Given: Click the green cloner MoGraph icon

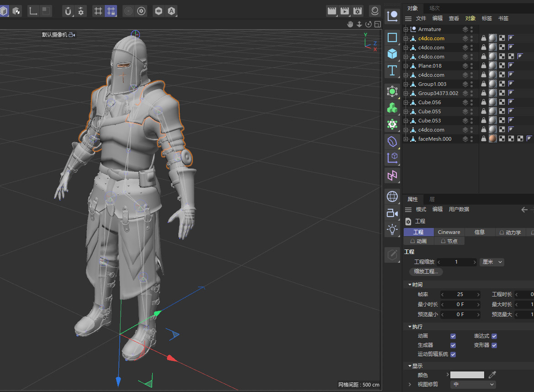Looking at the screenshot, I should [x=392, y=108].
